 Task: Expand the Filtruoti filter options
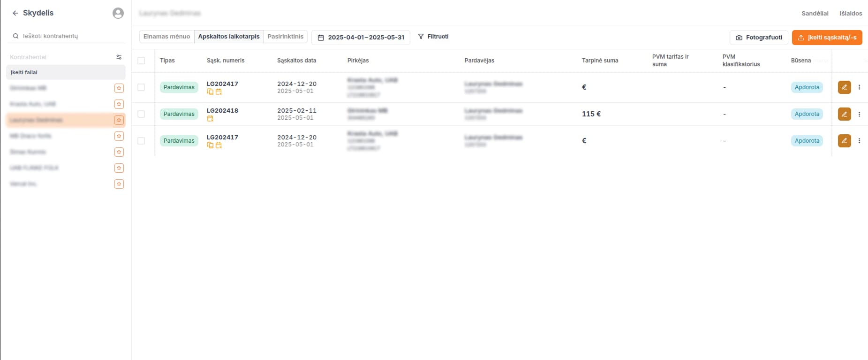pos(433,37)
